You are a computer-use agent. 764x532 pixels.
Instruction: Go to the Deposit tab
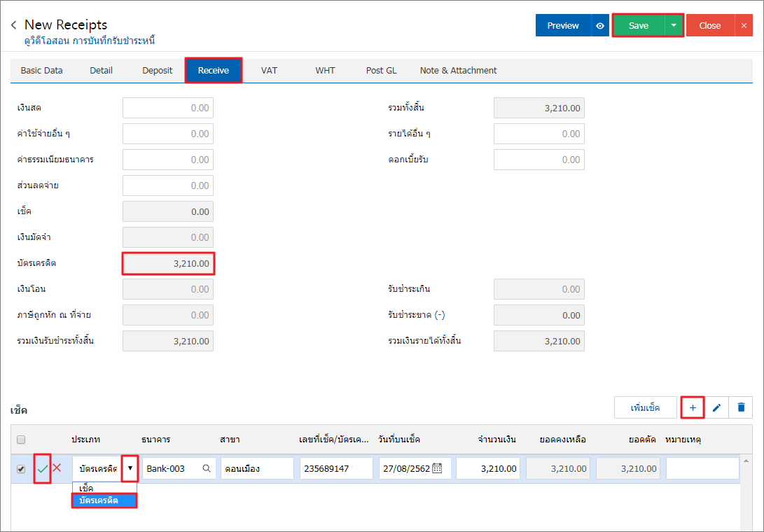pyautogui.click(x=158, y=71)
